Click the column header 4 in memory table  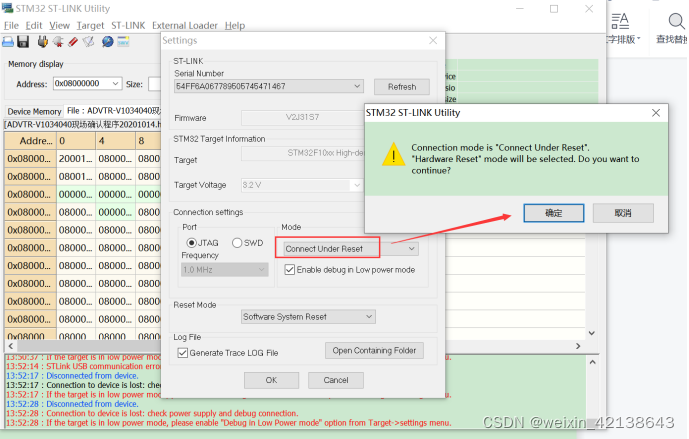(115, 141)
